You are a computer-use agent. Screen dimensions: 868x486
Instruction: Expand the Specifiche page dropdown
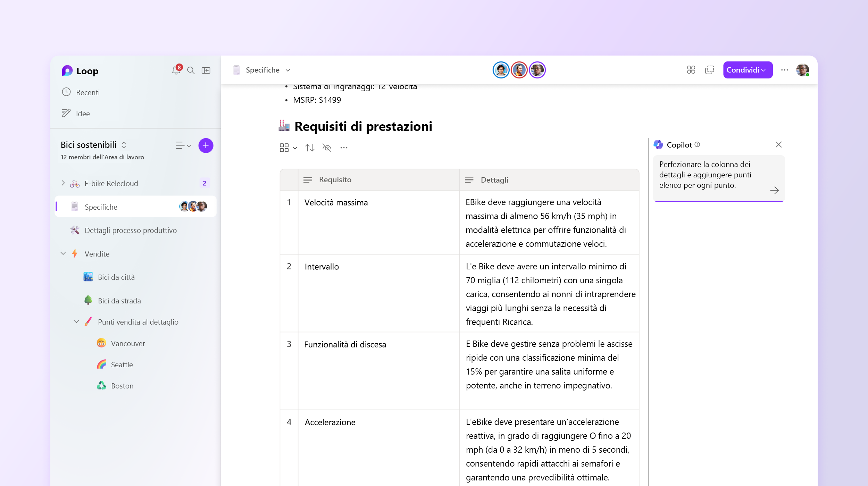289,70
